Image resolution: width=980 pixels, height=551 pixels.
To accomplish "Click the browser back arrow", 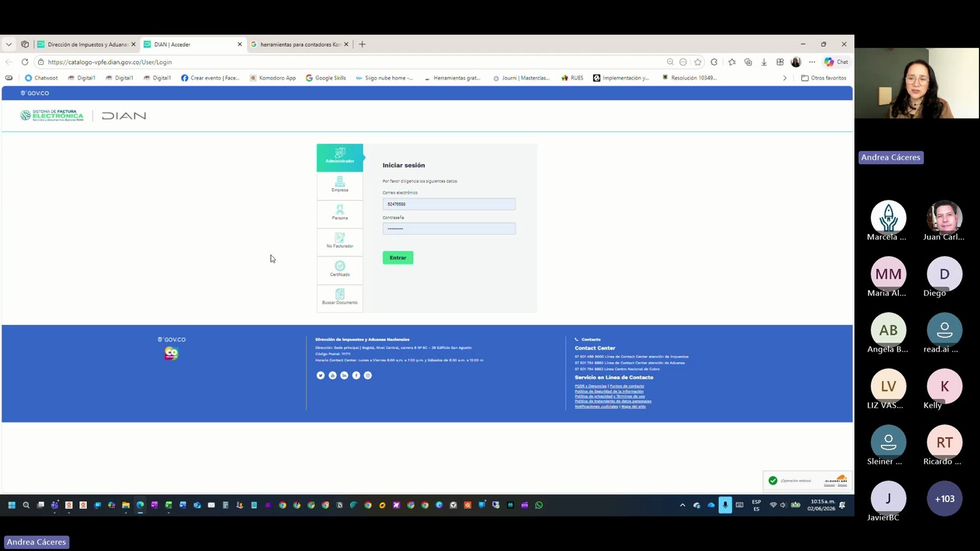I will click(x=9, y=62).
